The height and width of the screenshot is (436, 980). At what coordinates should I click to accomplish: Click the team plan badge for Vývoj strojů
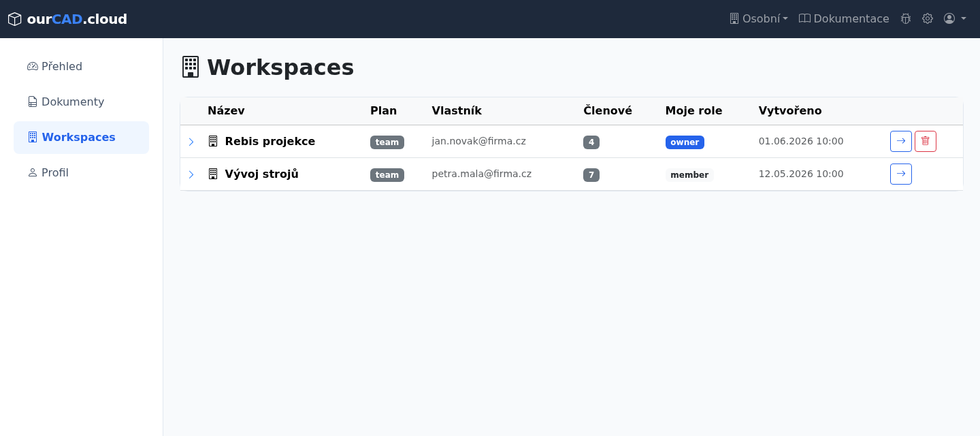click(x=387, y=175)
